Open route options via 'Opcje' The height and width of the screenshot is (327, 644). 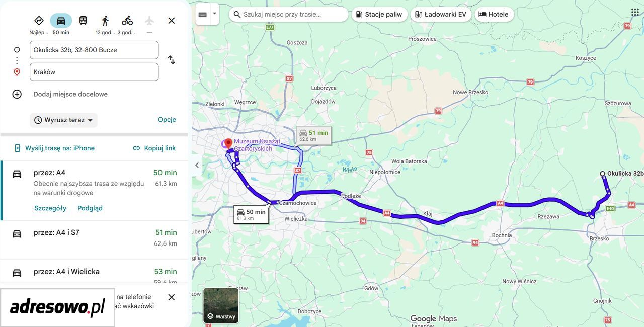[167, 120]
